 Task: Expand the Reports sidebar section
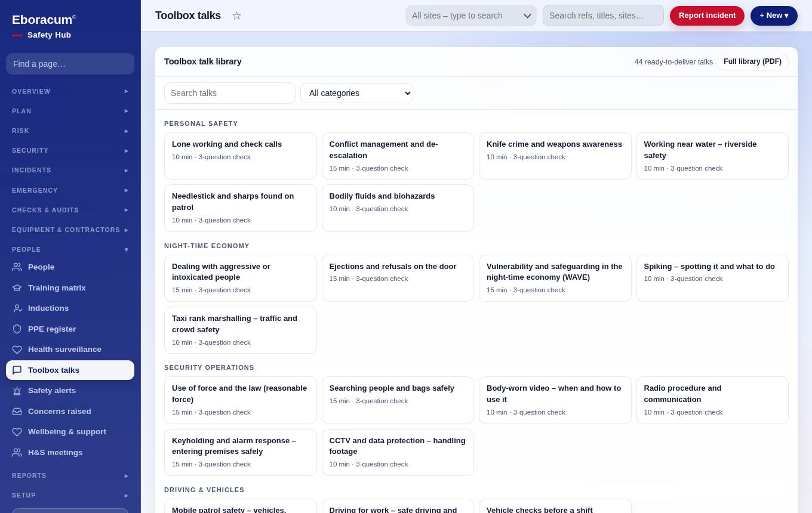[x=70, y=475]
